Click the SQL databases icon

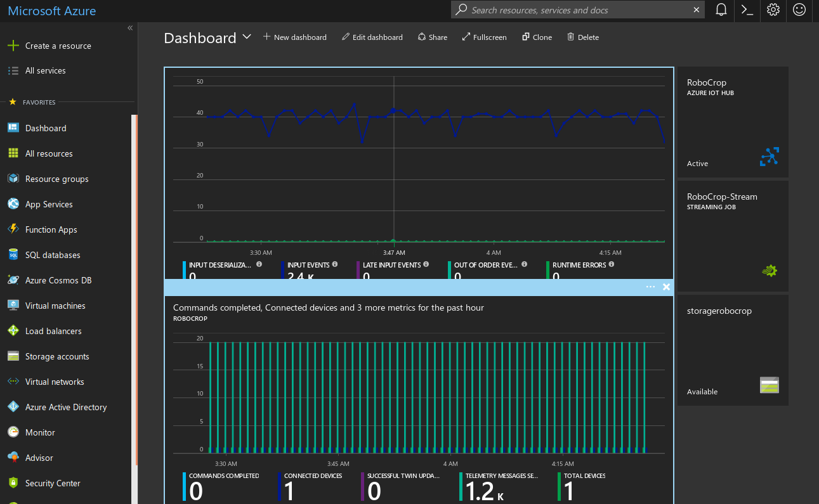point(13,254)
